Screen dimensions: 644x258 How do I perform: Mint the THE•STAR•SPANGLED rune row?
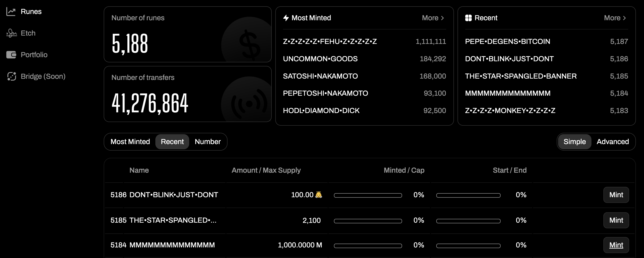[x=616, y=220]
